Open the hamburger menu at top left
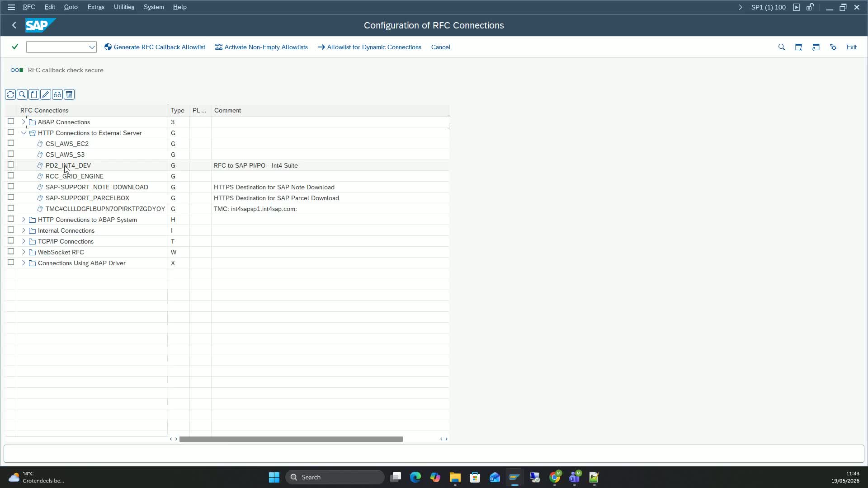868x488 pixels. click(x=11, y=7)
